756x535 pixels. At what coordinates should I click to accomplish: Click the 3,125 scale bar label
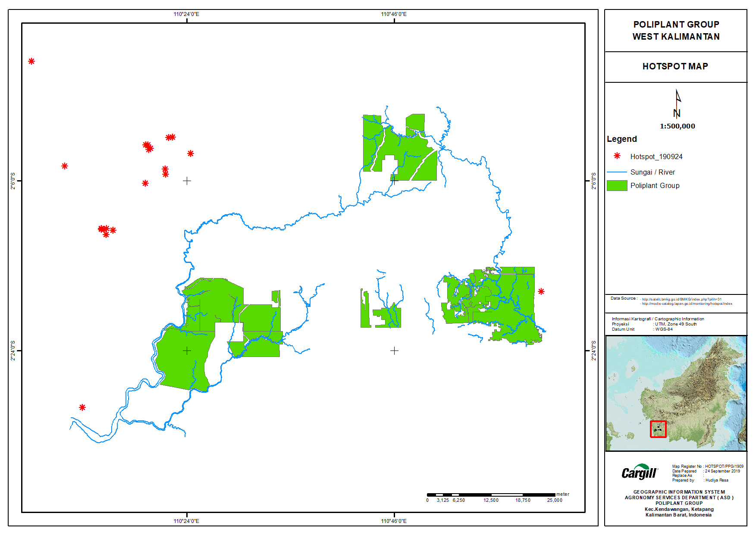(443, 501)
